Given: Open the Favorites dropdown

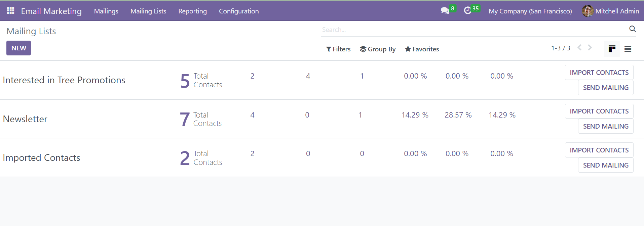Looking at the screenshot, I should point(422,49).
